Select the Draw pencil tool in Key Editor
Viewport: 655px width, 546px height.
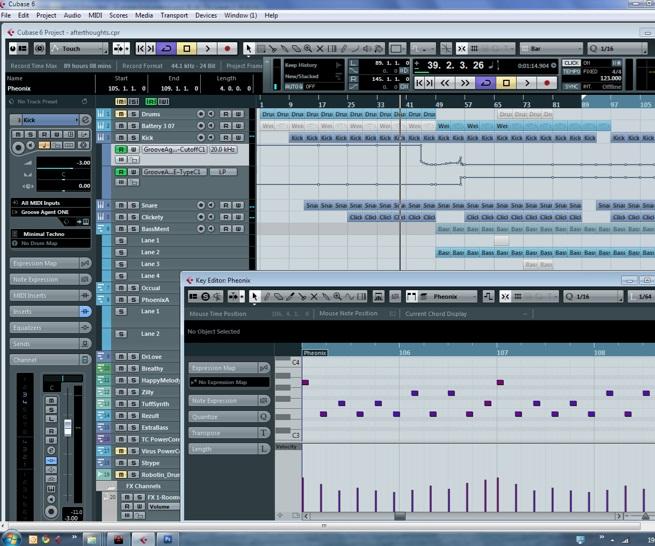(267, 297)
